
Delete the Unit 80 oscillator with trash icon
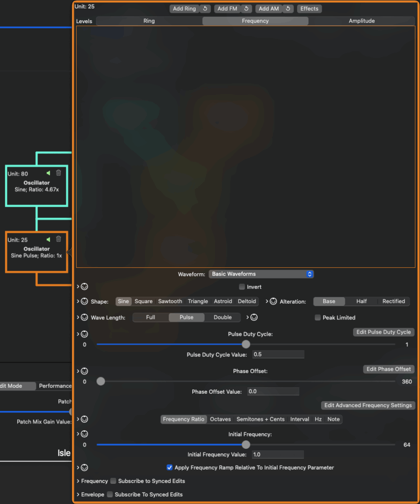(59, 173)
